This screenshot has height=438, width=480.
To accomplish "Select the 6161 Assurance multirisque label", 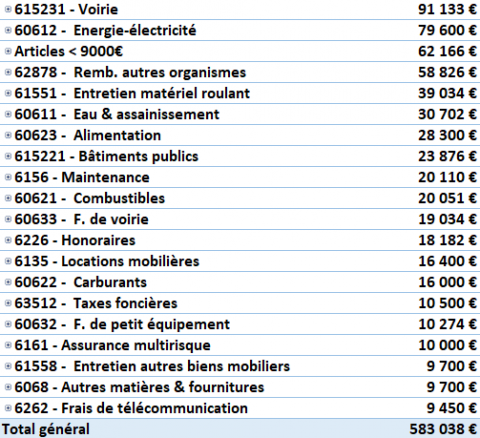I will [112, 345].
